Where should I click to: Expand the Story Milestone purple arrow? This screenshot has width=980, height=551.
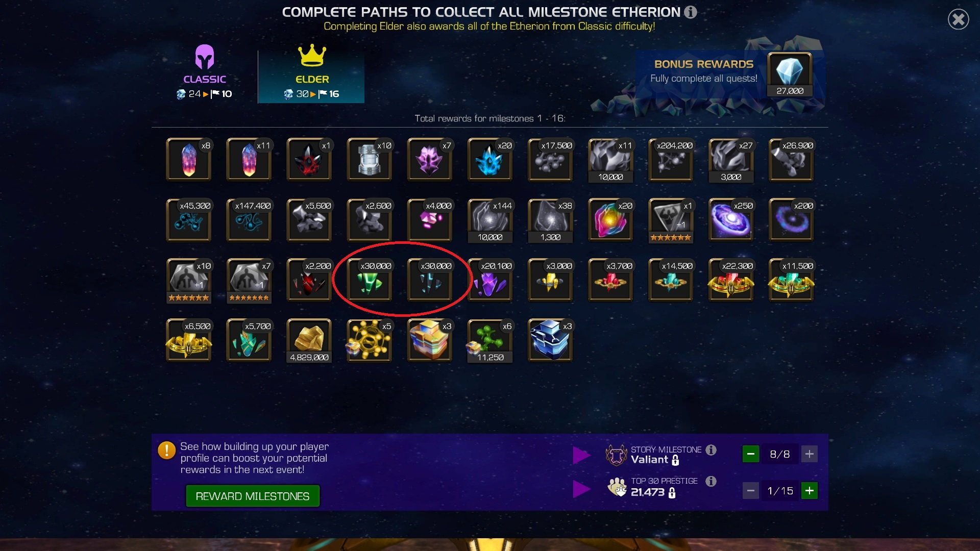coord(581,455)
